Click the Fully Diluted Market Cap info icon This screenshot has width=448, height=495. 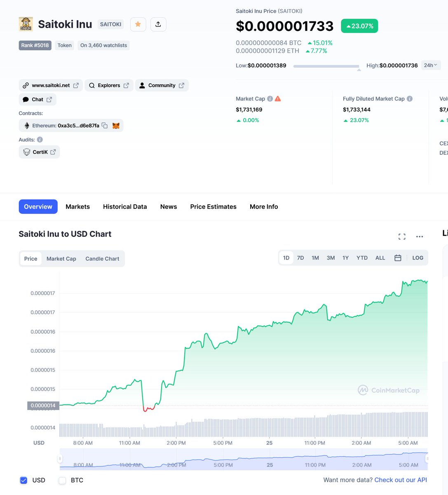tap(410, 99)
